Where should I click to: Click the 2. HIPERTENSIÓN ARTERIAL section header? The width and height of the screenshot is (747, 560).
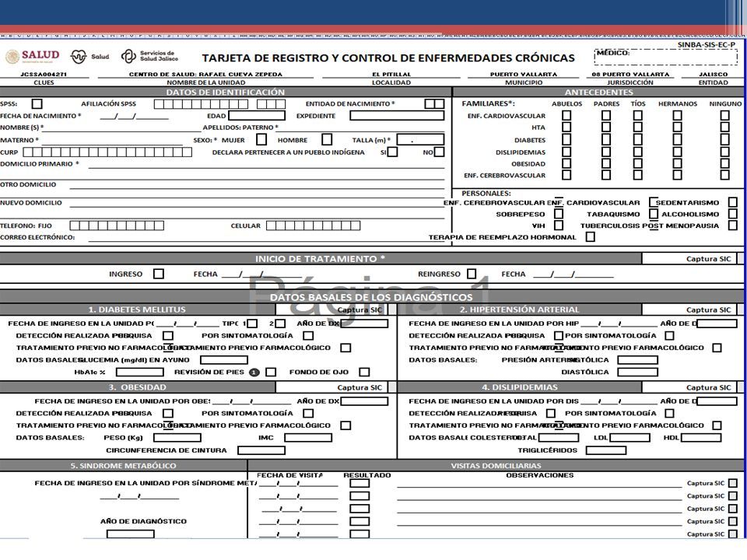[x=519, y=310]
